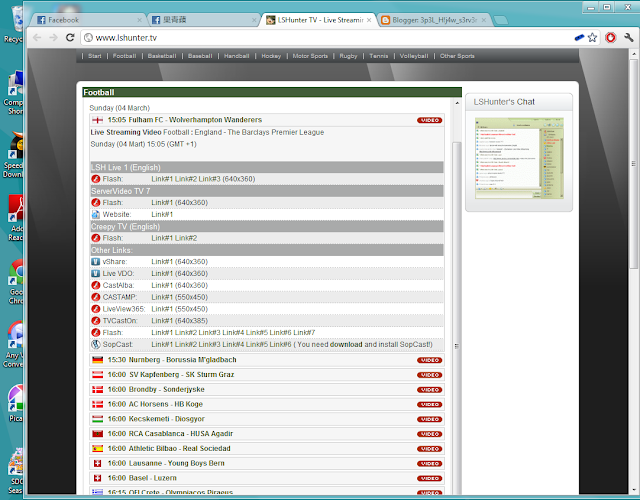Open the Tennis menu item

[x=379, y=56]
